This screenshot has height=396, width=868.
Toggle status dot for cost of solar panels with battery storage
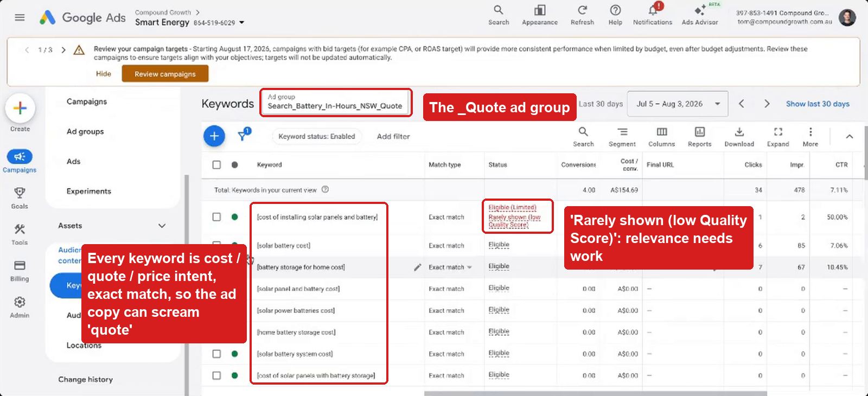point(234,375)
